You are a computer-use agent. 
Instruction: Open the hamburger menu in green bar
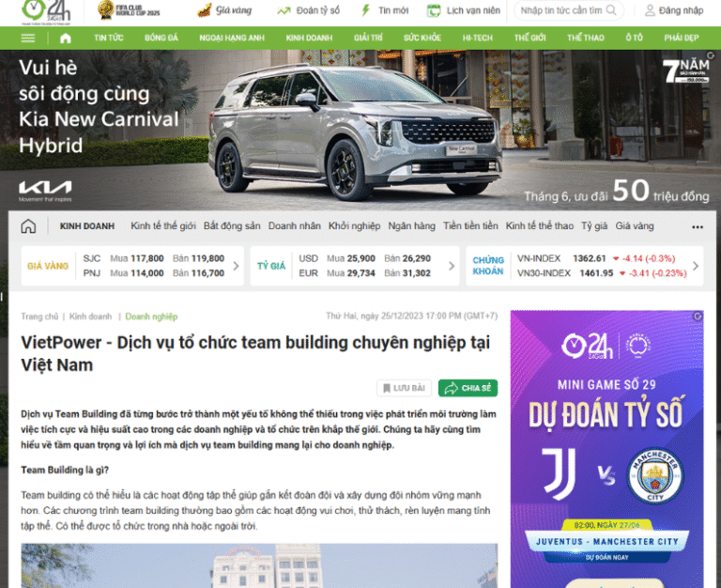pyautogui.click(x=28, y=39)
